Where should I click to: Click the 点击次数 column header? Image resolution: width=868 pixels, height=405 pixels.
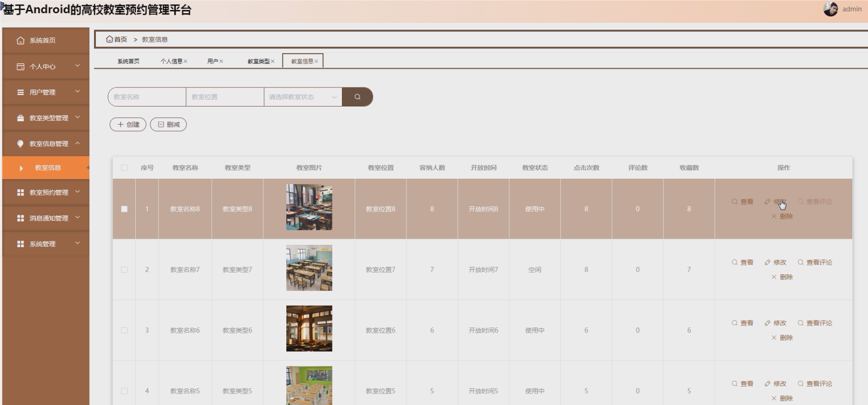(586, 168)
